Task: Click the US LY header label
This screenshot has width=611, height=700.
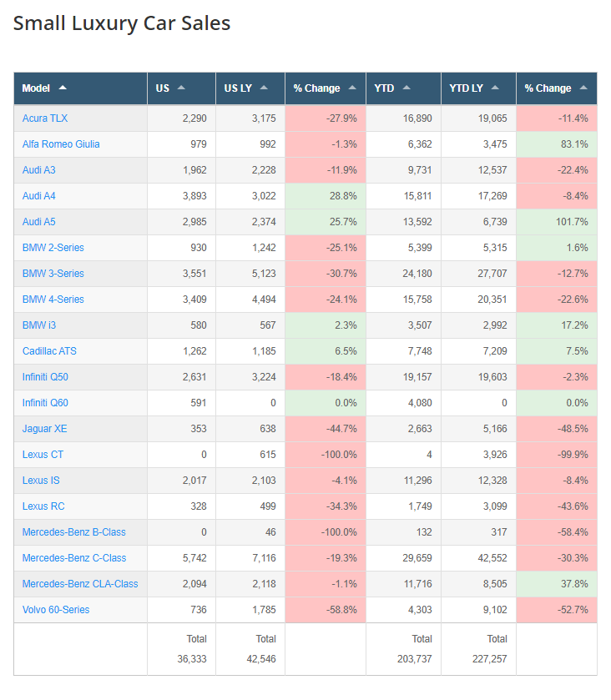Action: pyautogui.click(x=238, y=88)
